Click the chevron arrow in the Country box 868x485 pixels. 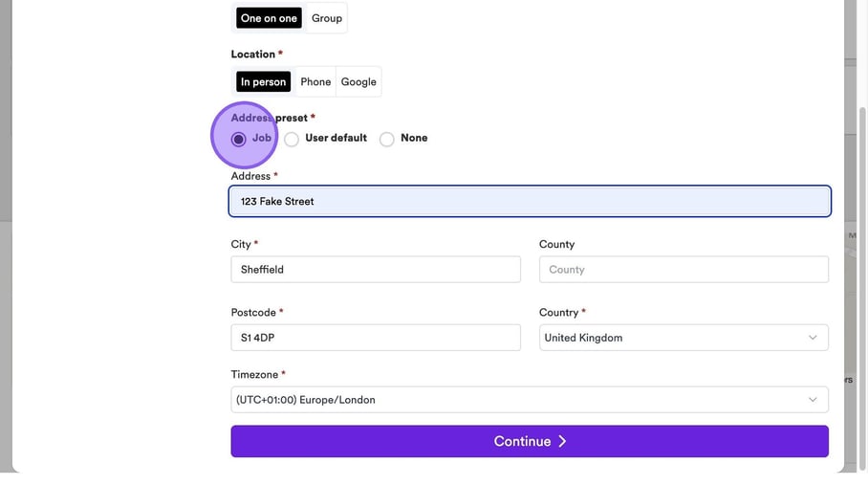tap(814, 338)
